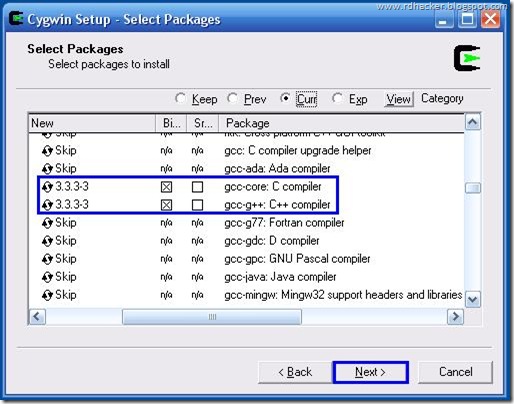
Task: Cycle version icon on the gcc-g++ row
Action: tap(47, 205)
